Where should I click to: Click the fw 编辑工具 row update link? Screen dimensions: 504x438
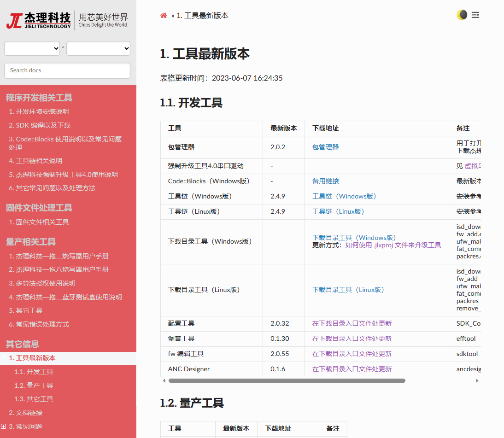(352, 354)
